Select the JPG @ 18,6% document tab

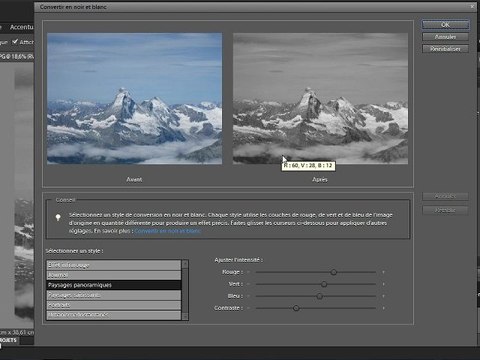click(17, 57)
